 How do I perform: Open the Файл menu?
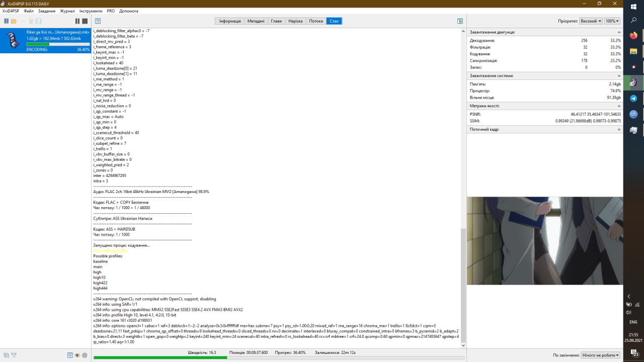[x=29, y=11]
